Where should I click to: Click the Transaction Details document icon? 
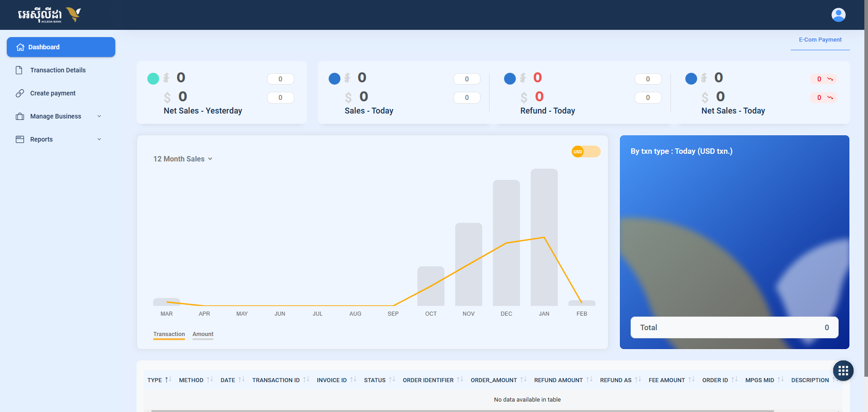[19, 70]
